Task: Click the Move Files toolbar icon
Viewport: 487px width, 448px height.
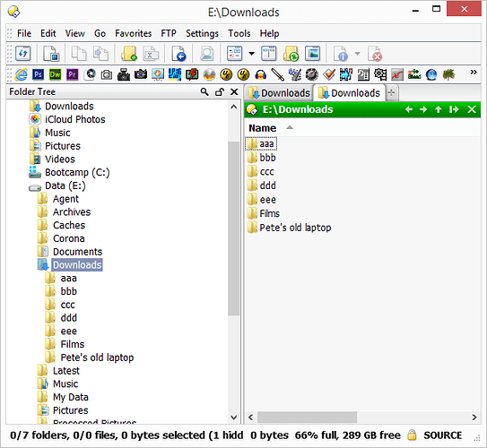Action: tap(101, 54)
